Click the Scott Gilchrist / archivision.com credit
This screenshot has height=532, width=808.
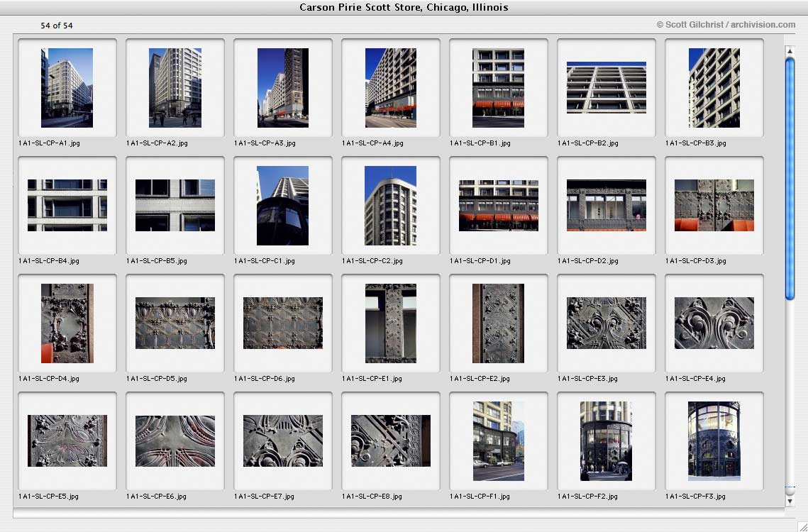(726, 24)
